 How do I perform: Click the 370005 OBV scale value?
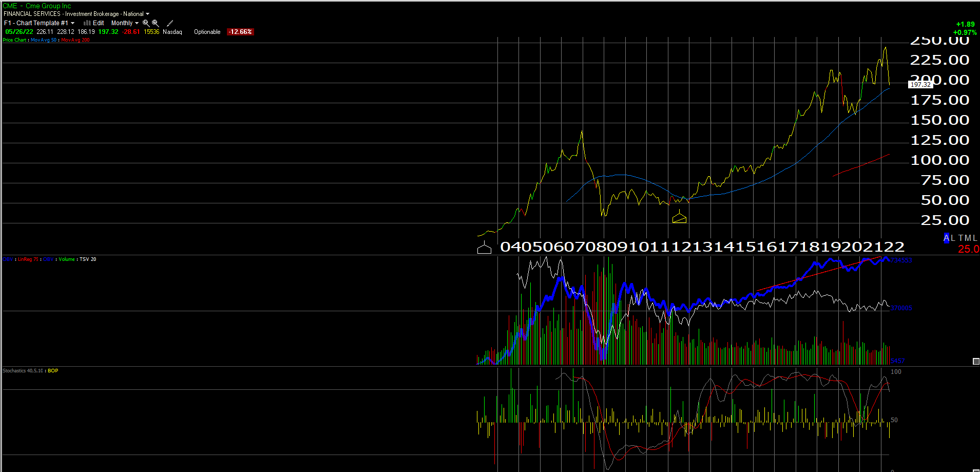coord(901,308)
